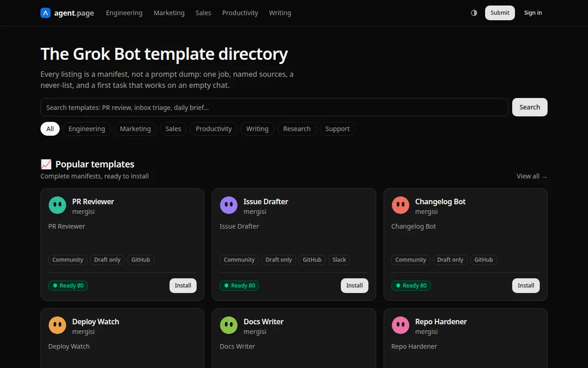Click the Search button
The image size is (588, 368).
point(530,107)
